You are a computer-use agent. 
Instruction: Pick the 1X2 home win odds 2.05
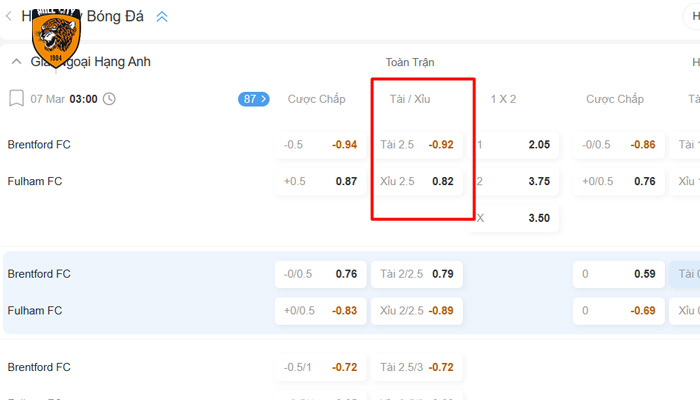[514, 145]
